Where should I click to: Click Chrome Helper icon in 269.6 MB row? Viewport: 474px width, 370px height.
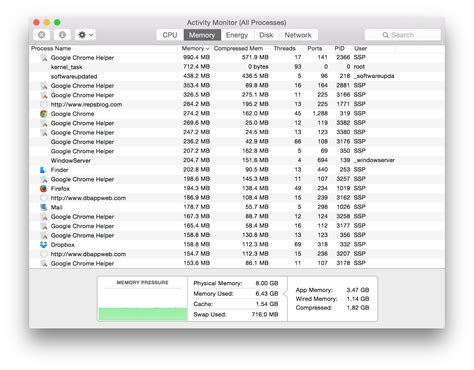coord(44,123)
